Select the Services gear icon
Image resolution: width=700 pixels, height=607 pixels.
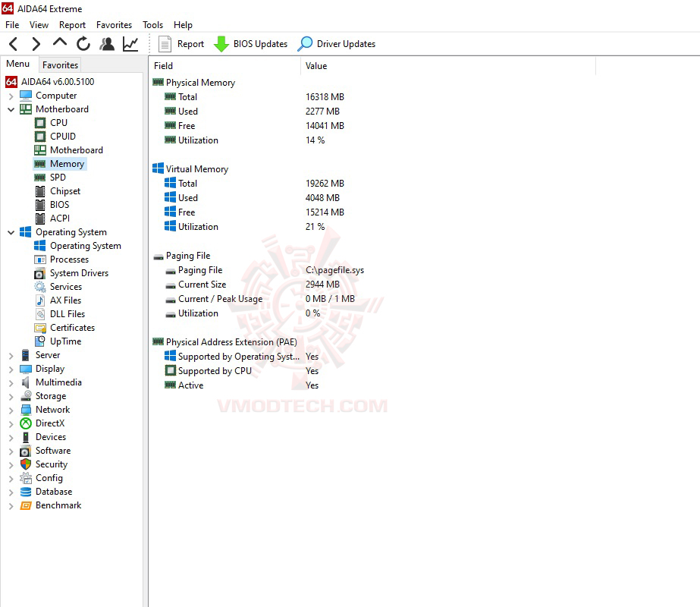[40, 287]
